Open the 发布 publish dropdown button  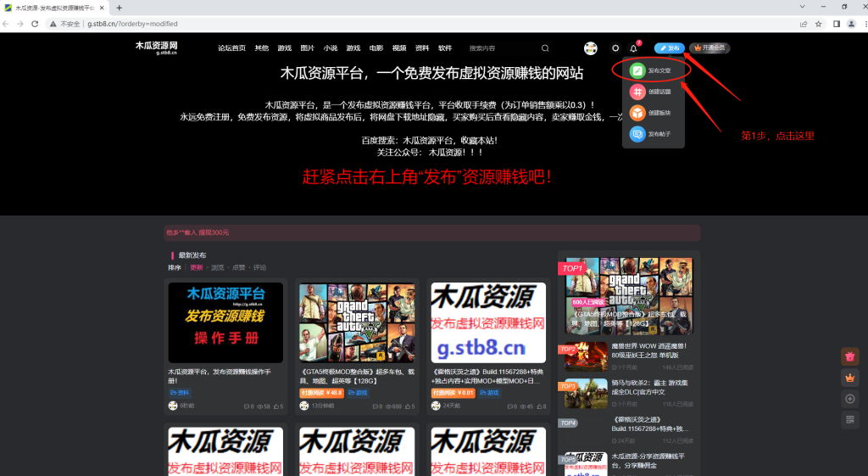(670, 48)
